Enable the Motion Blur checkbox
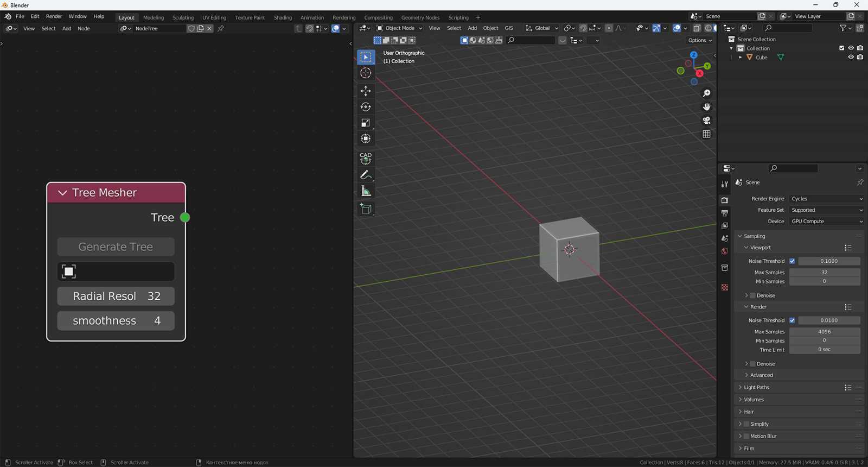The width and height of the screenshot is (868, 467). click(746, 436)
